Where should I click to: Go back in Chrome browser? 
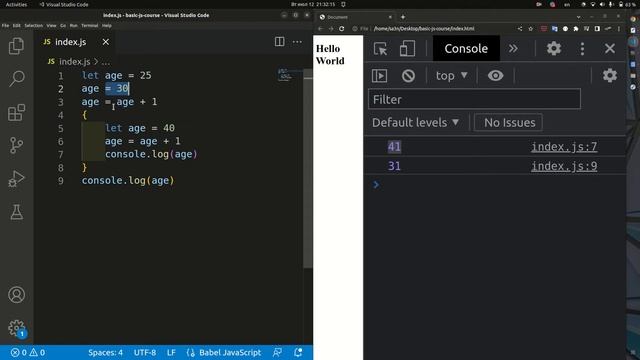(320, 29)
